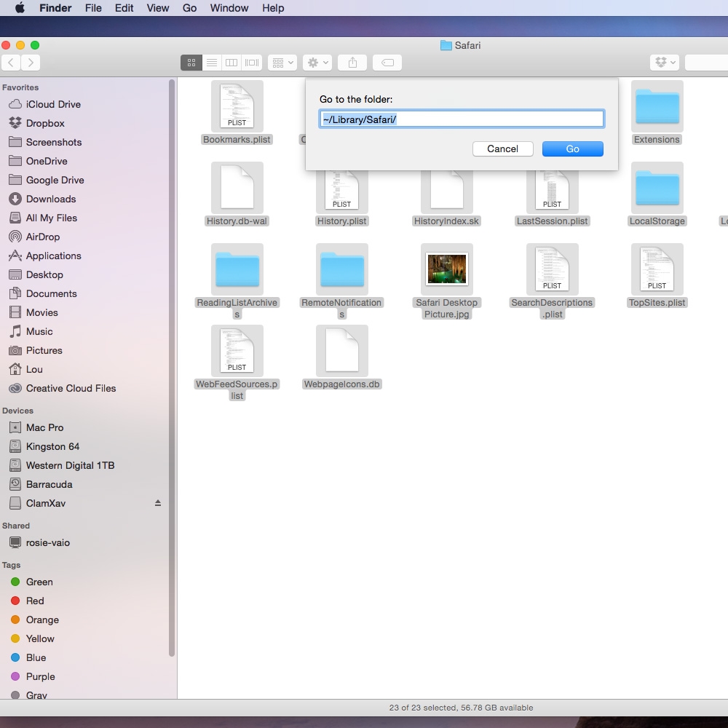Go forward with the right arrow
Image resolution: width=728 pixels, height=728 pixels.
pyautogui.click(x=31, y=63)
